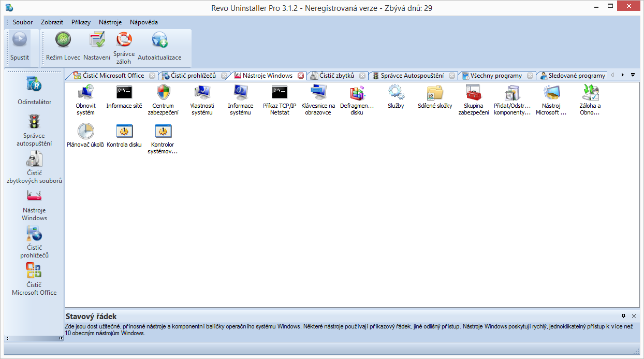The width and height of the screenshot is (644, 359).
Task: Start Autoaktualizace from the toolbar
Action: point(159,47)
